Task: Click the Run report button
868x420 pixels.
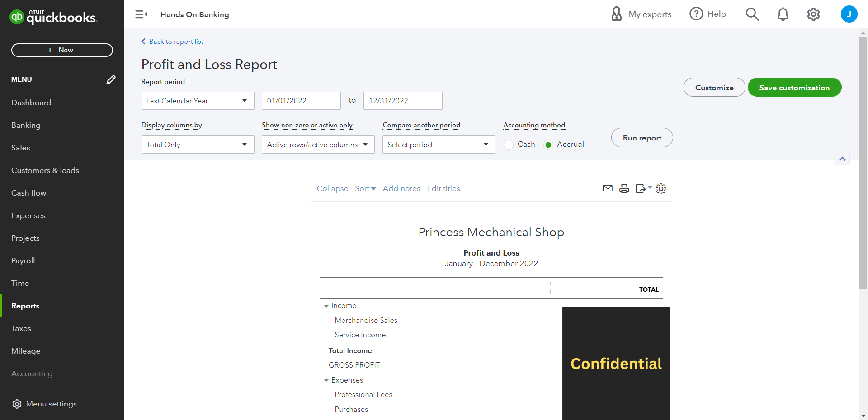Action: (642, 138)
